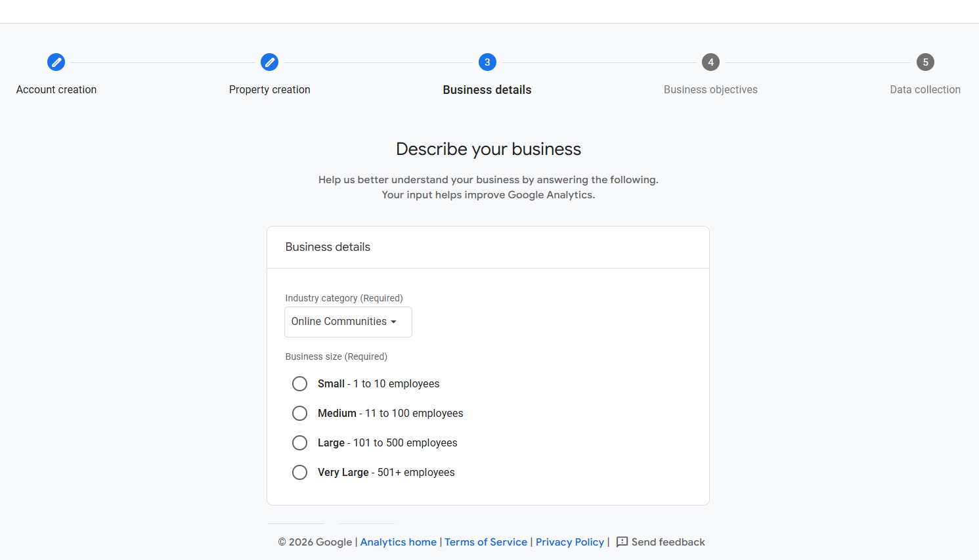The height and width of the screenshot is (560, 979).
Task: Click the numbered circle for Business details step
Action: (x=487, y=62)
